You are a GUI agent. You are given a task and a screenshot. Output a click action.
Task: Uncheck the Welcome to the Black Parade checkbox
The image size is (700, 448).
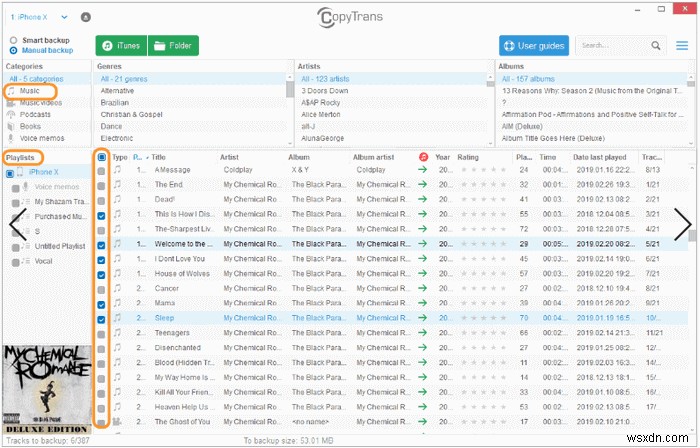(101, 245)
